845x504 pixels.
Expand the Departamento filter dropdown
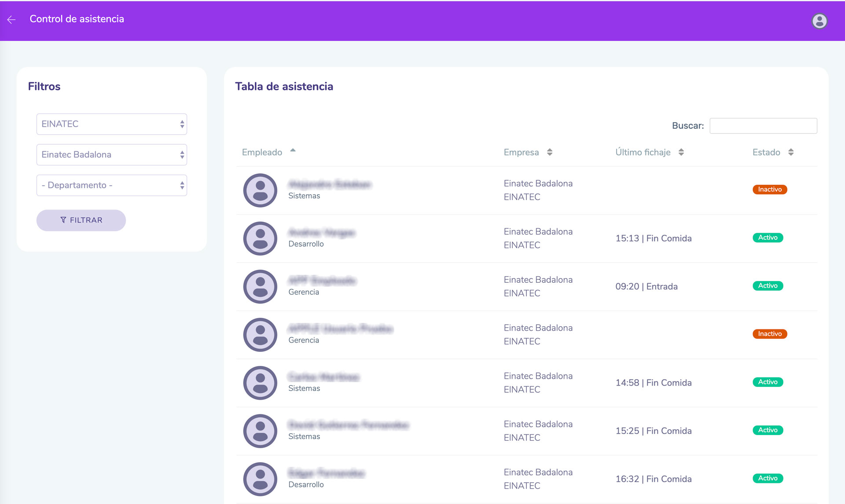click(111, 185)
